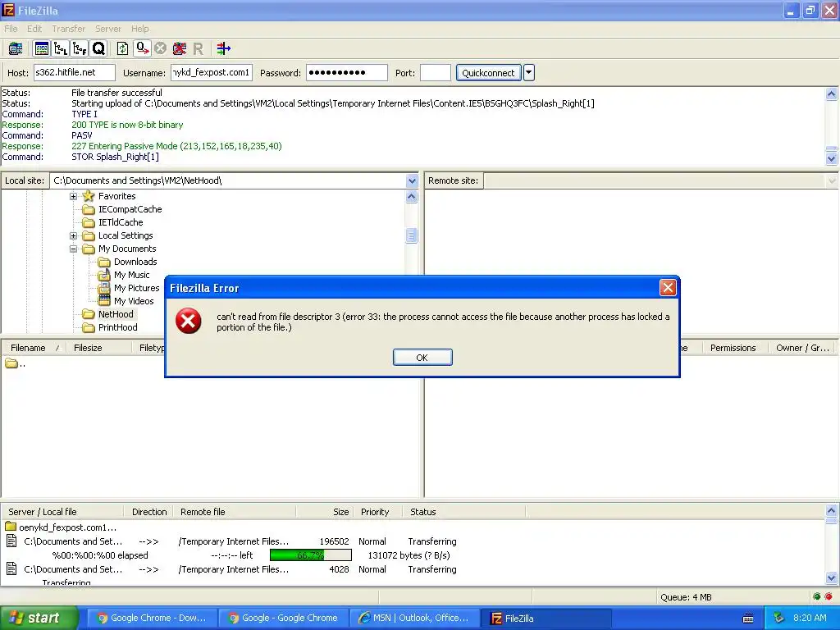The height and width of the screenshot is (630, 840).
Task: Click the Local site path field
Action: (x=228, y=180)
